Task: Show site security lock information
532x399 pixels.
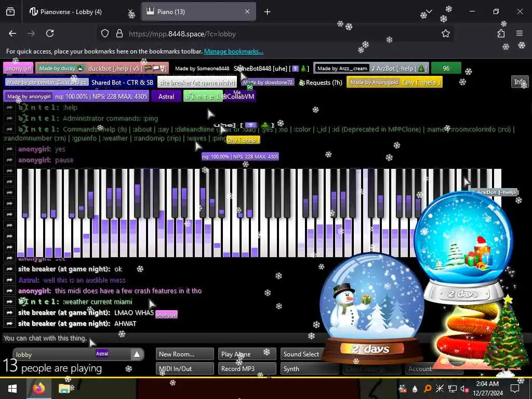Action: tap(119, 34)
